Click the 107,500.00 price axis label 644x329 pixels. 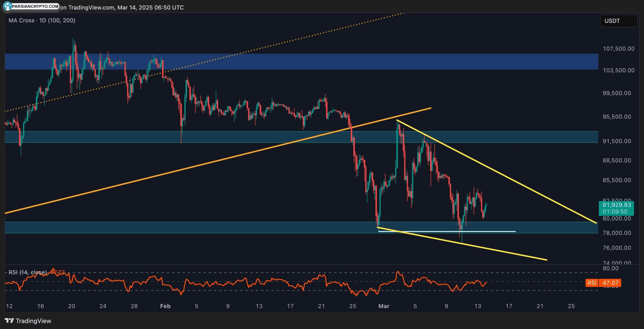point(619,49)
